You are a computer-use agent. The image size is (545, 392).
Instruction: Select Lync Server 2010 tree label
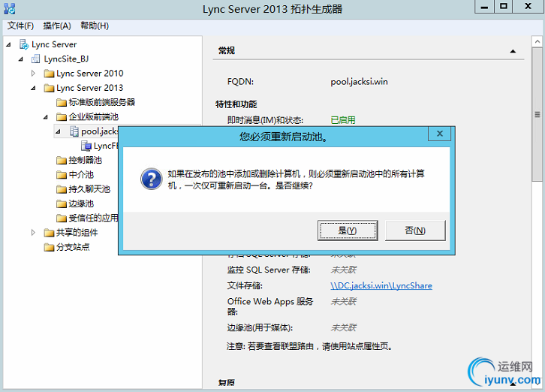click(x=89, y=74)
